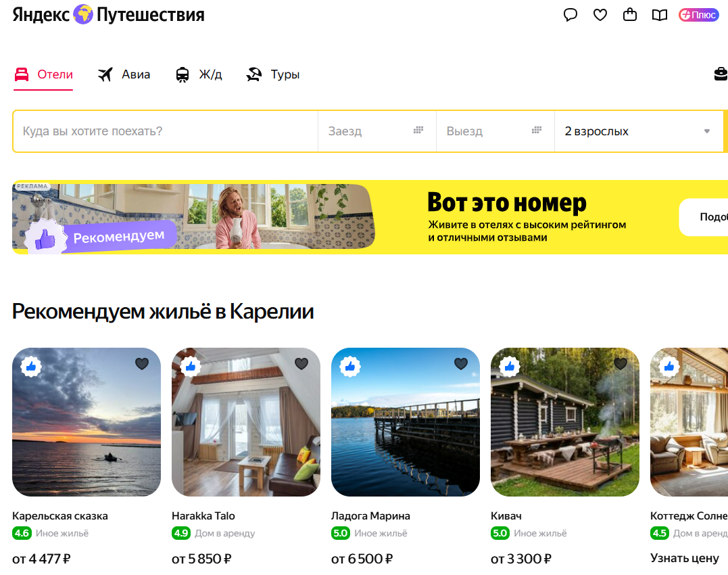Click the Вот это номер banner headline

tap(507, 202)
